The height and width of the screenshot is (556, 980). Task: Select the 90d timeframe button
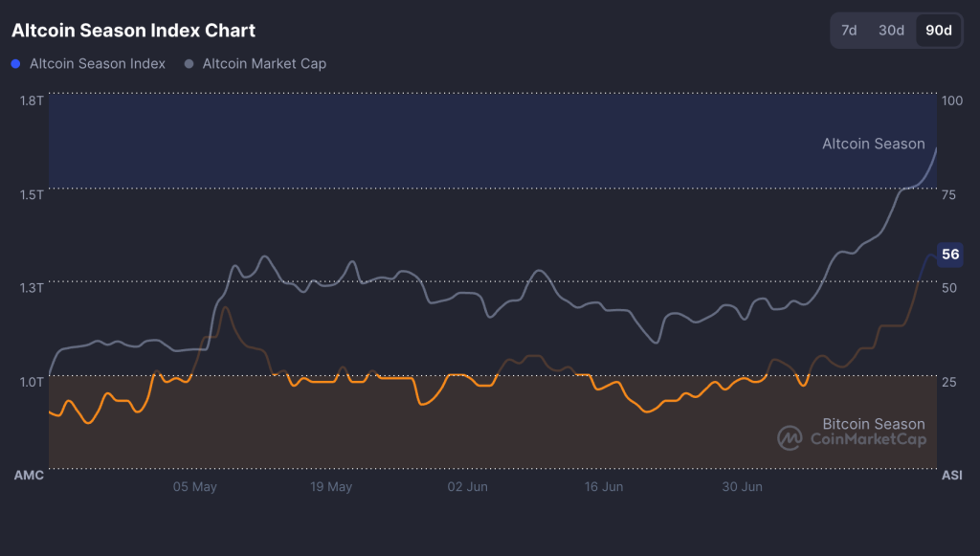(x=938, y=30)
